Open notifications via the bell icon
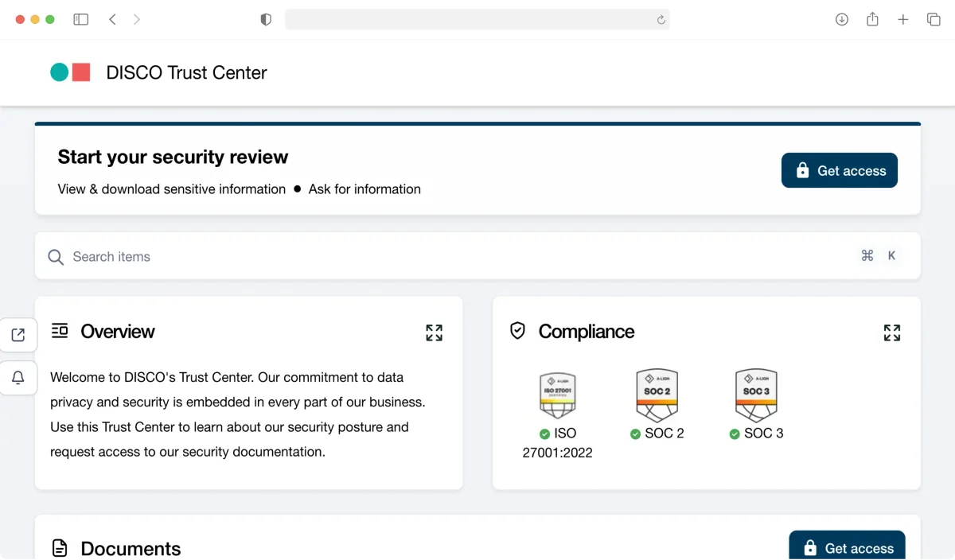955x560 pixels. [x=18, y=378]
